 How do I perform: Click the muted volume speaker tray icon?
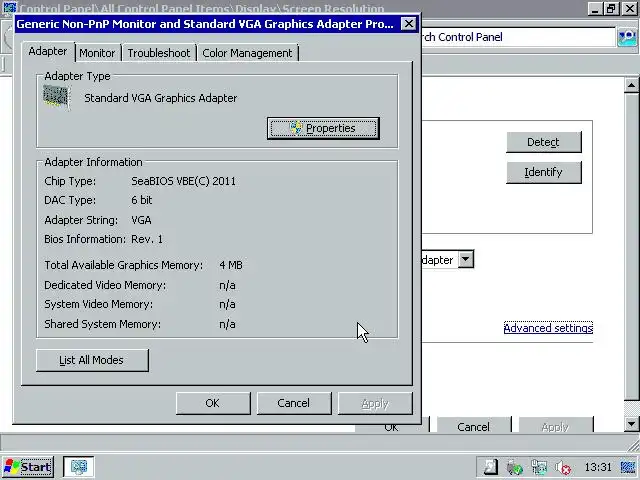coord(564,467)
